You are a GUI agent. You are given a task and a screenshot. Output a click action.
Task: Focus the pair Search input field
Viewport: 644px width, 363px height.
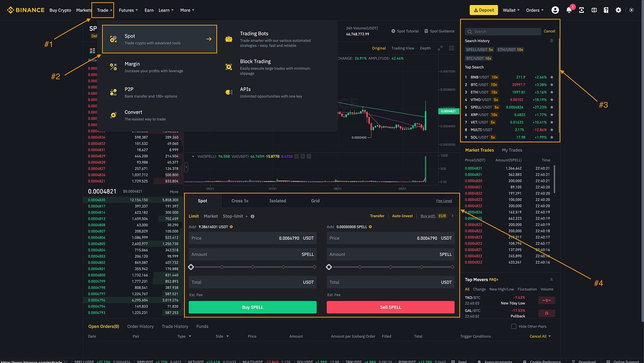pos(503,31)
